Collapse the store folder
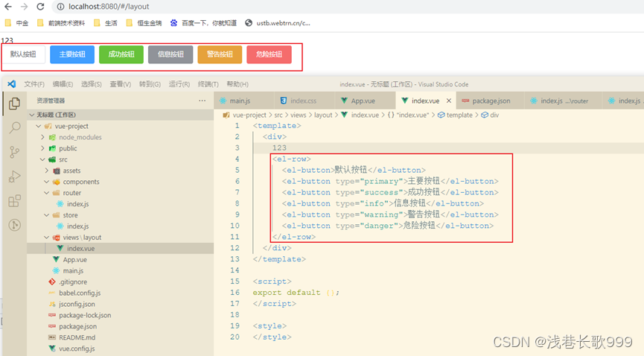 [120, 215]
